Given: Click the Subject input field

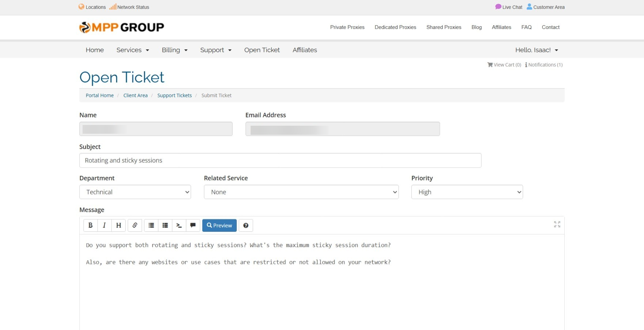Looking at the screenshot, I should [x=280, y=160].
